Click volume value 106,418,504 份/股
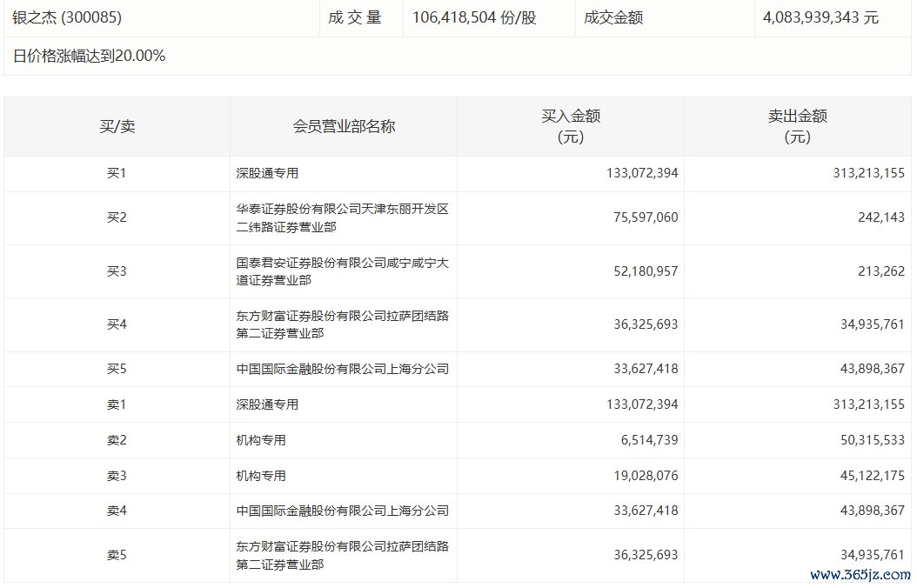 click(x=474, y=17)
